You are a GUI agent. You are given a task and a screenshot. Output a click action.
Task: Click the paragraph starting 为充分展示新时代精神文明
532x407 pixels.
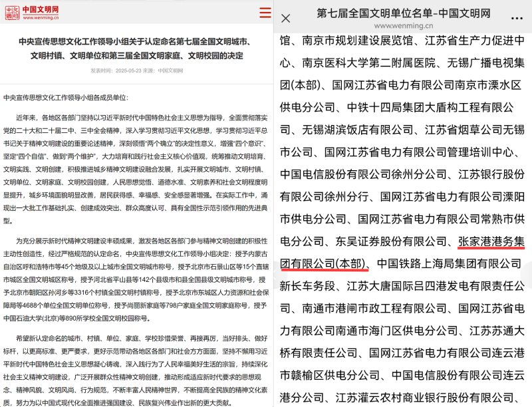136,280
